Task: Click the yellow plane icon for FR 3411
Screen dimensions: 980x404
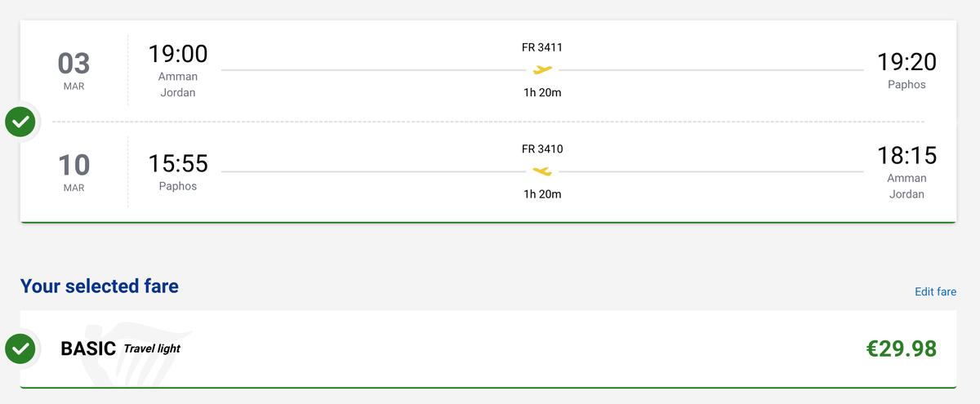Action: [x=542, y=70]
